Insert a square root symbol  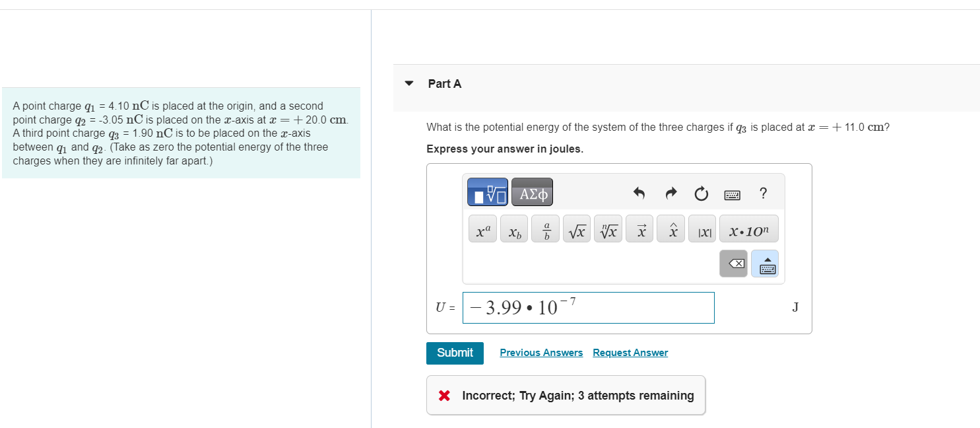click(x=576, y=229)
